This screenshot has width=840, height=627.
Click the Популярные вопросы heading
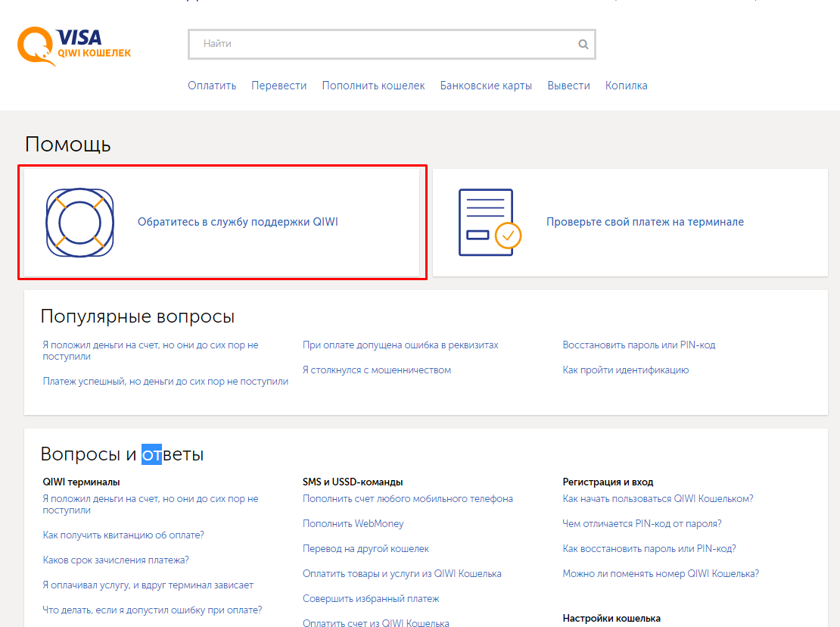coord(138,317)
